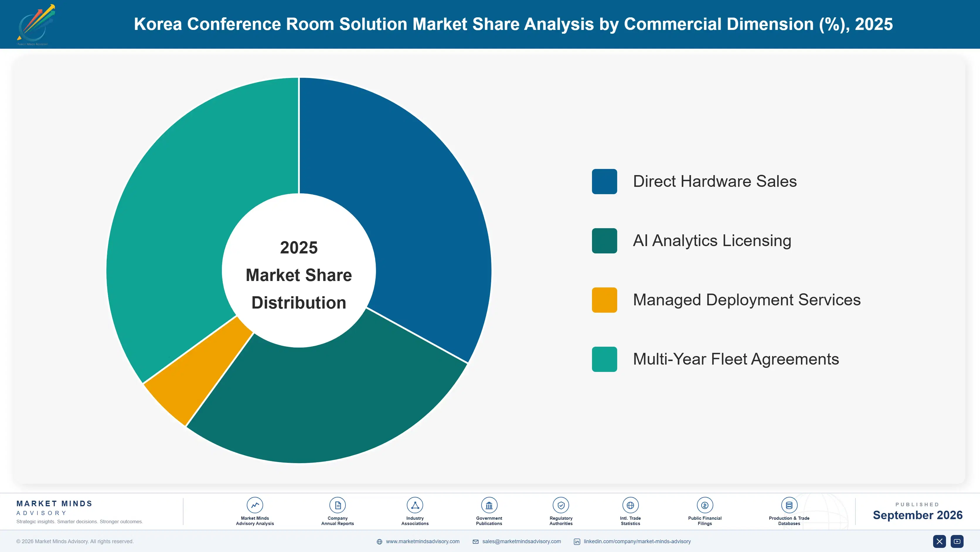Click the YouTube icon in the footer
This screenshot has height=552, width=980.
(x=957, y=541)
